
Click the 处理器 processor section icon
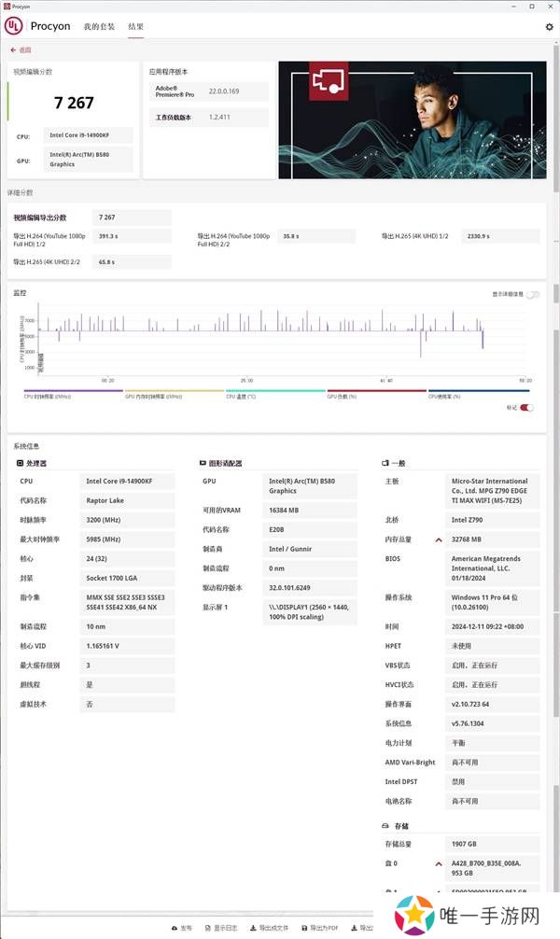pos(20,464)
